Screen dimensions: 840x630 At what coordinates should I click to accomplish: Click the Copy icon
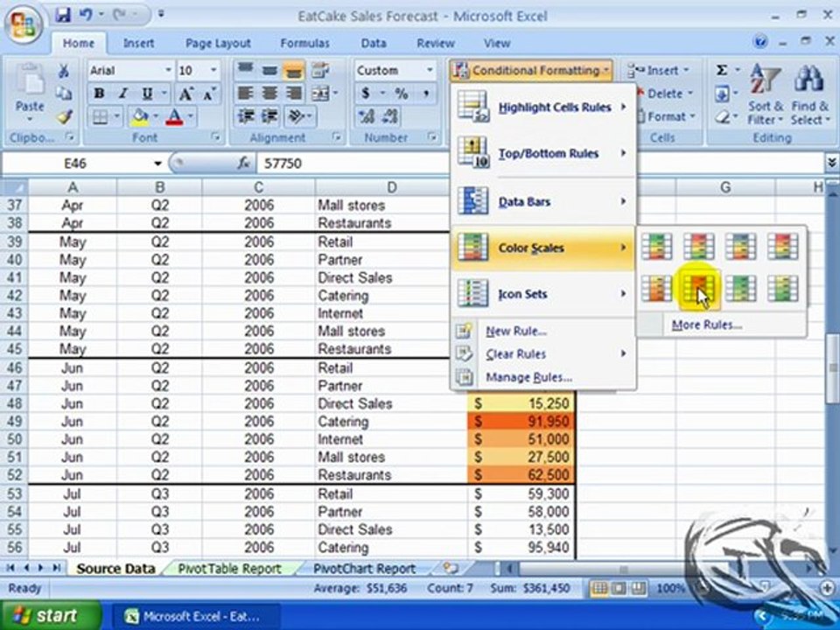[x=64, y=94]
